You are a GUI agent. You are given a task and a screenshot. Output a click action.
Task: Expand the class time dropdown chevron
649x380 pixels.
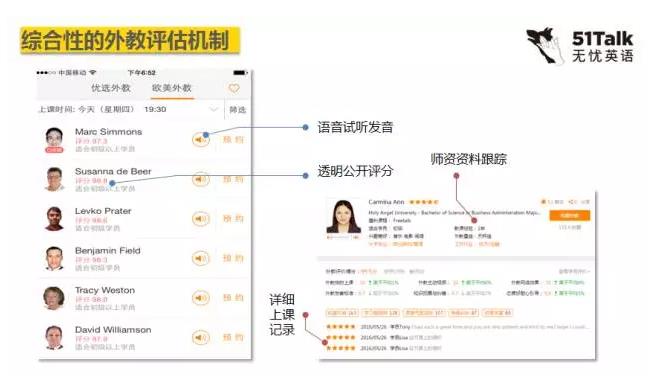pyautogui.click(x=214, y=109)
